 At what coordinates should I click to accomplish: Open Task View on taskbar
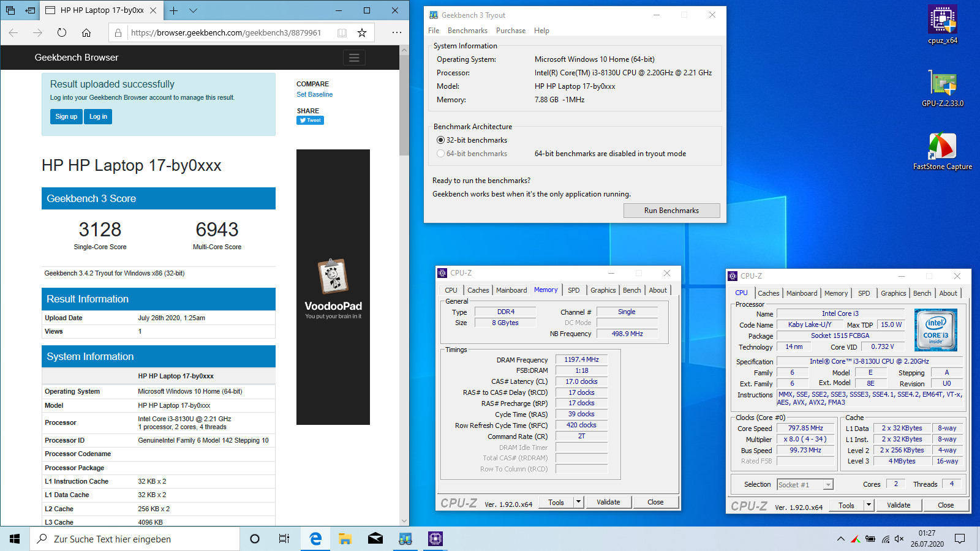(x=284, y=539)
